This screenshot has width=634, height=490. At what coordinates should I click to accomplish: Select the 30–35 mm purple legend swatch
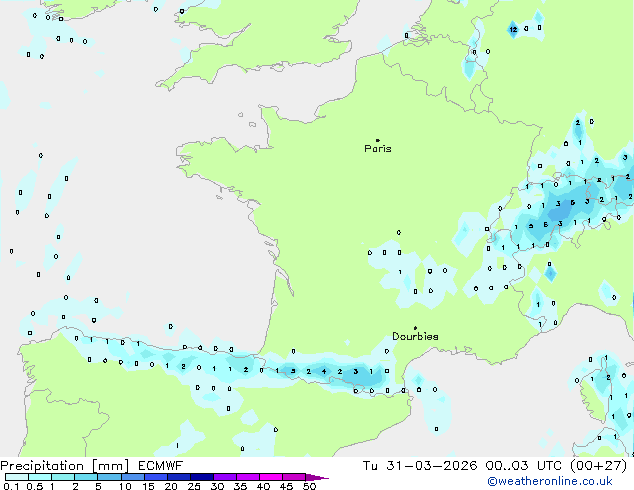tap(225, 477)
